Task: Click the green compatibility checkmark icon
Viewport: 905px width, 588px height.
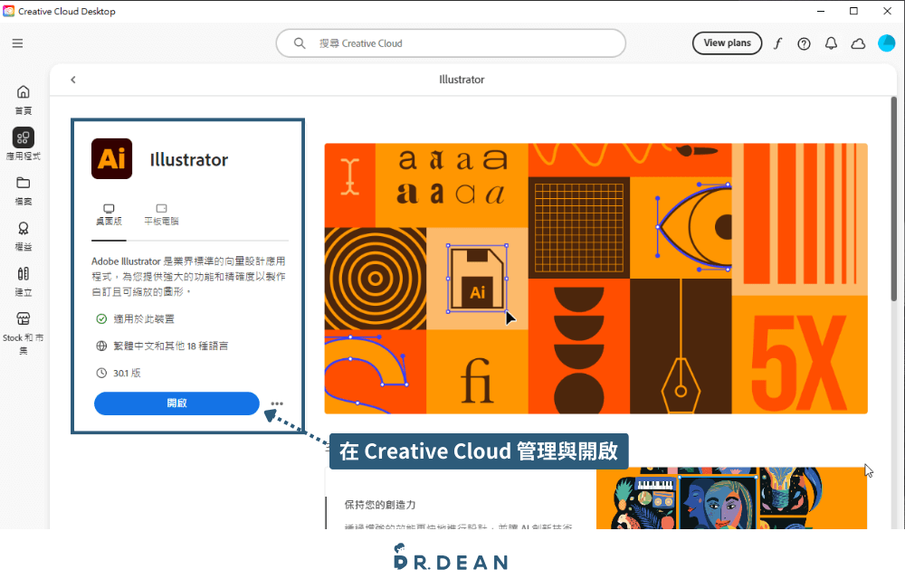Action: 101,318
